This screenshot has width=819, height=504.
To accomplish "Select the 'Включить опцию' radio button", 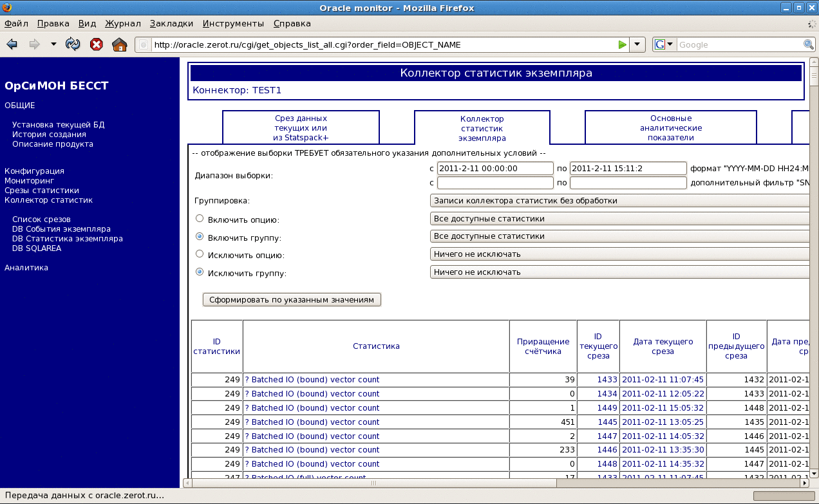I will click(200, 219).
